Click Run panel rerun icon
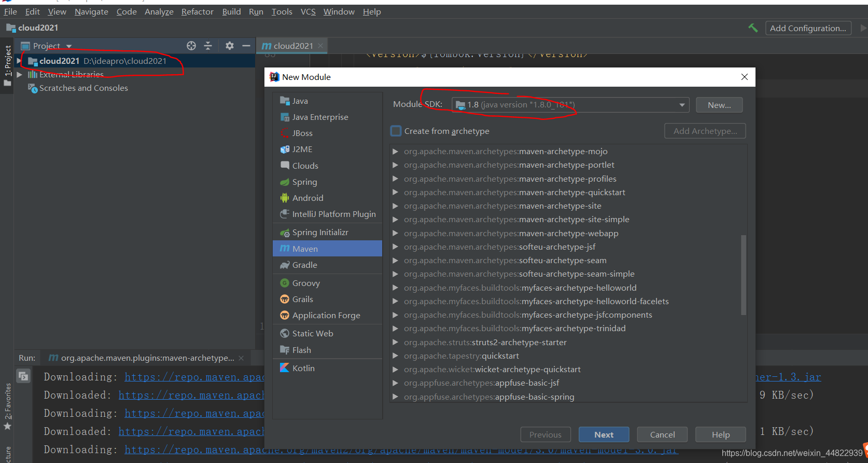 click(23, 376)
